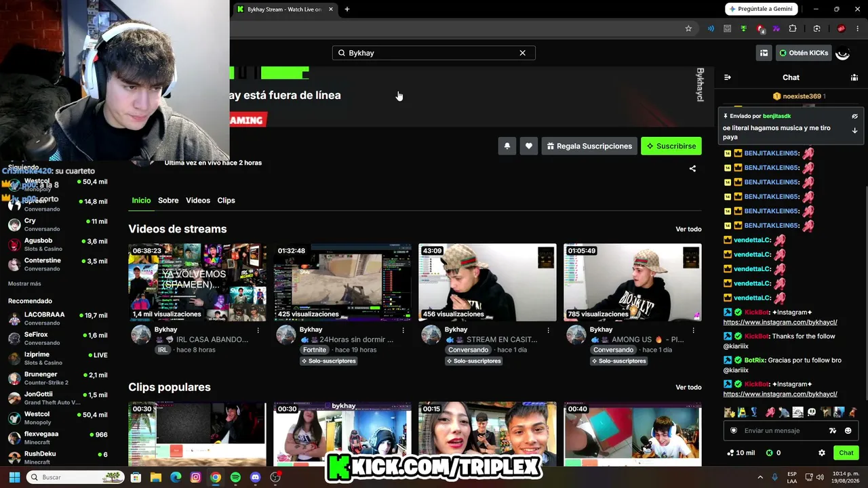Click the bell notification button for Bykhay
868x488 pixels.
[x=507, y=146]
